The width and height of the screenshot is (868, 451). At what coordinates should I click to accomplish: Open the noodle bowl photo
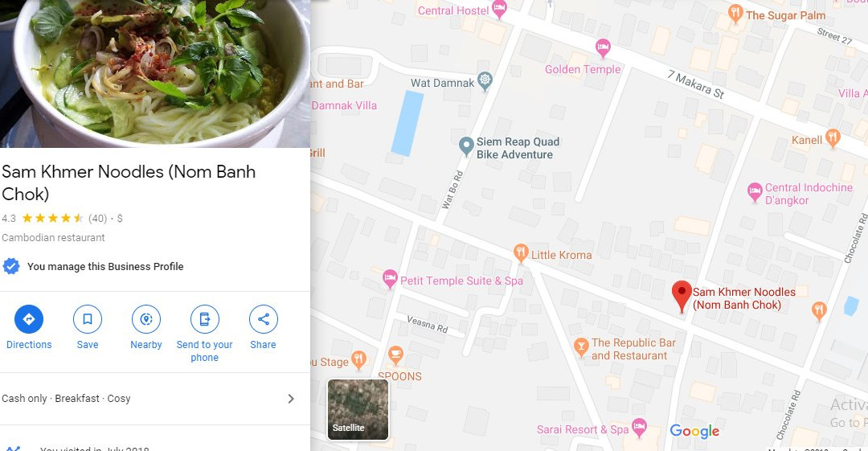(x=155, y=74)
